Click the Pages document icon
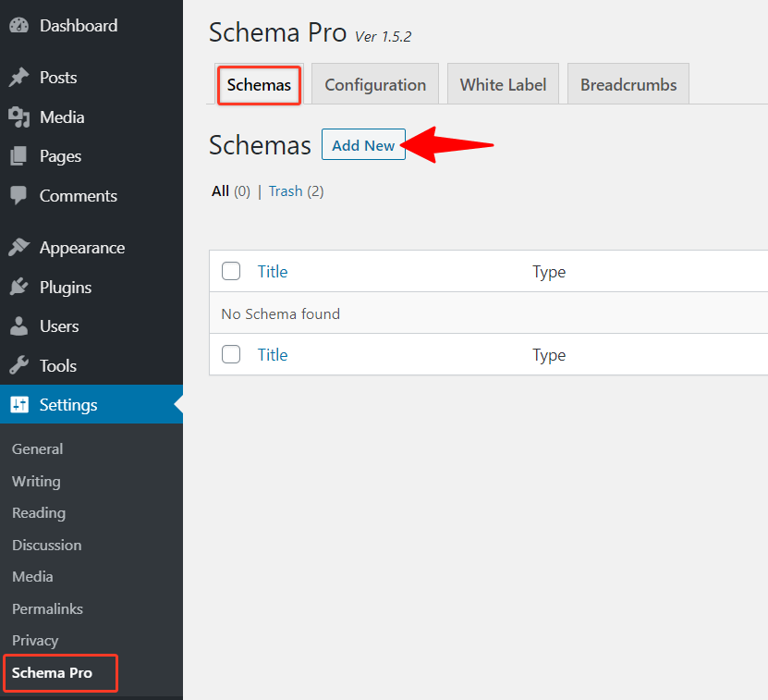Viewport: 768px width, 700px height. pos(20,155)
